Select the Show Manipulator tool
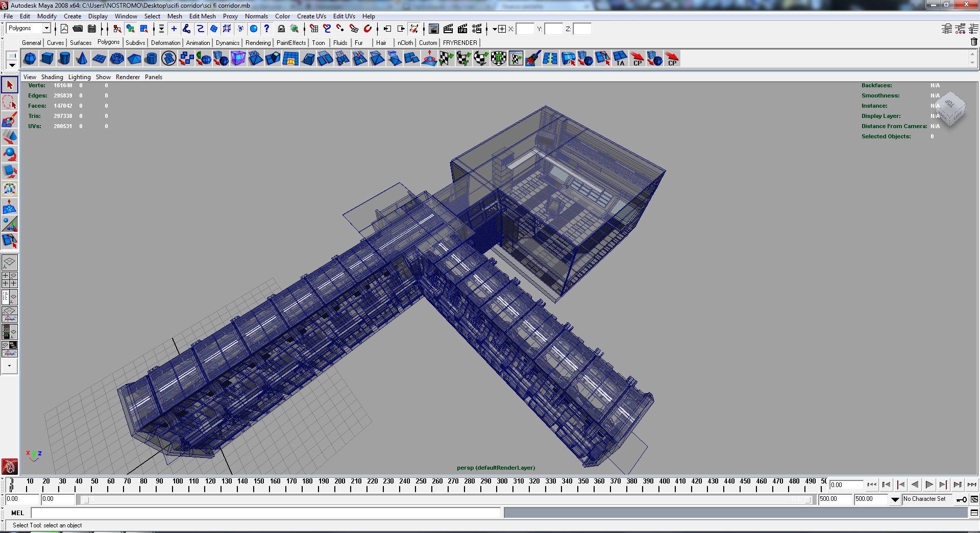 [x=10, y=224]
